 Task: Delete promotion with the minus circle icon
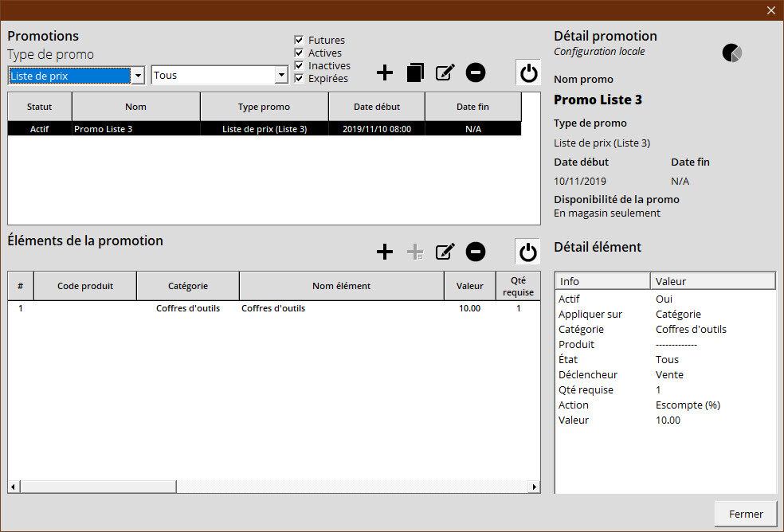click(476, 73)
